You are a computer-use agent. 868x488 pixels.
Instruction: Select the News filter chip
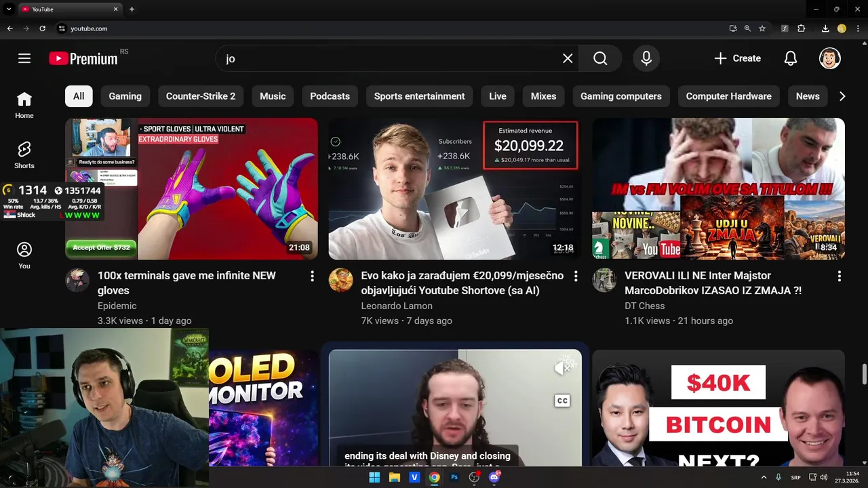pyautogui.click(x=808, y=96)
